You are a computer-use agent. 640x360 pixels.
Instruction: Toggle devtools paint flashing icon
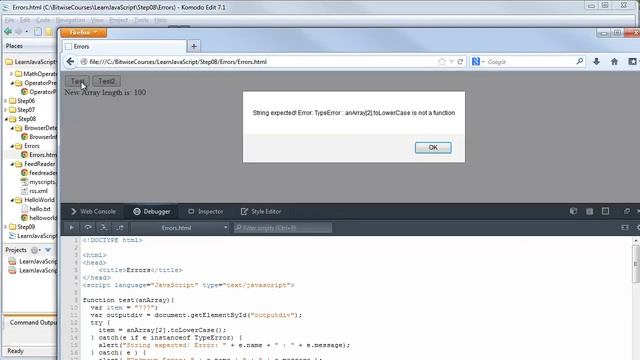click(x=573, y=211)
